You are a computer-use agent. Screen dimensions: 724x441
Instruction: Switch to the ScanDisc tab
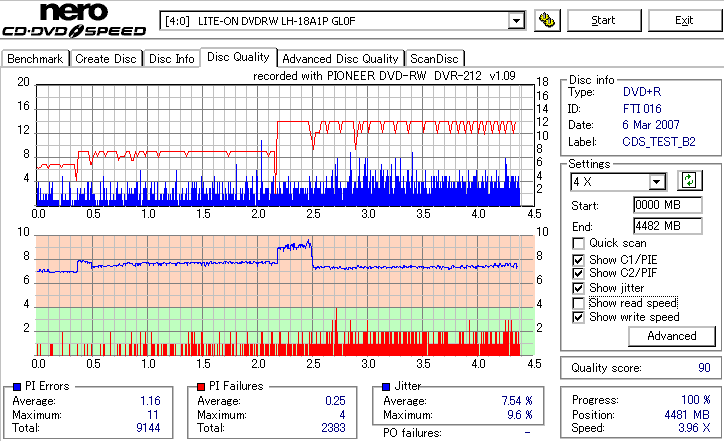[x=434, y=59]
